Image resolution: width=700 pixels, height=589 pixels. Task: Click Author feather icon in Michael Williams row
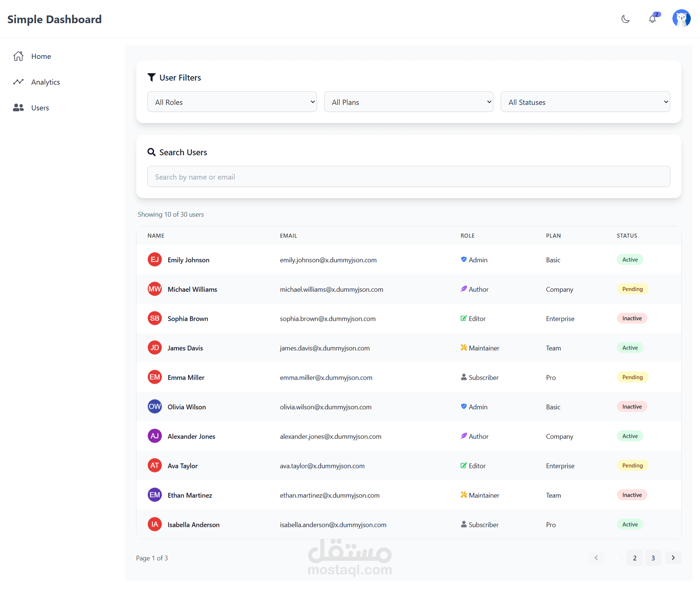(x=464, y=289)
